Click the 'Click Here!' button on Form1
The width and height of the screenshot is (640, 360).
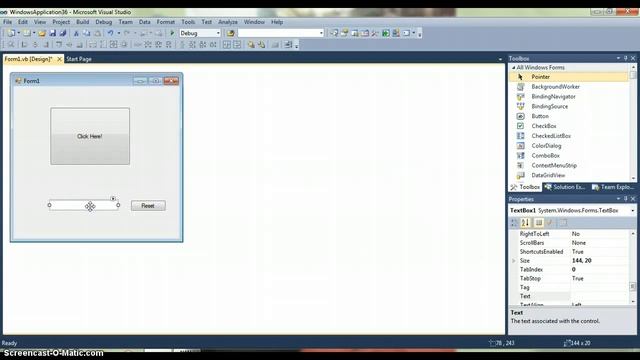coord(90,136)
